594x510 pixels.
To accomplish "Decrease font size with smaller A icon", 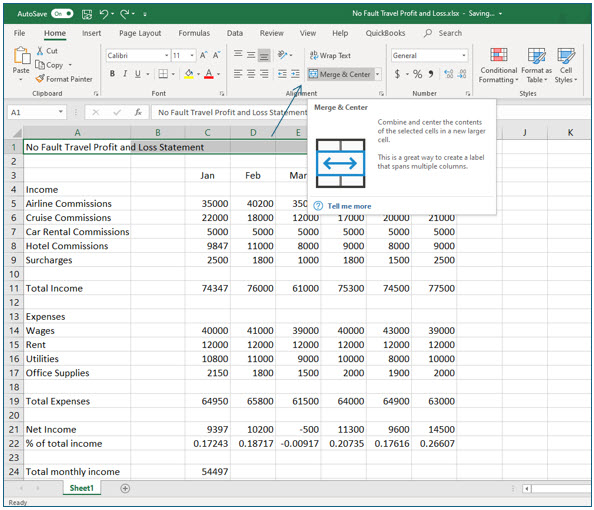I will click(x=216, y=55).
